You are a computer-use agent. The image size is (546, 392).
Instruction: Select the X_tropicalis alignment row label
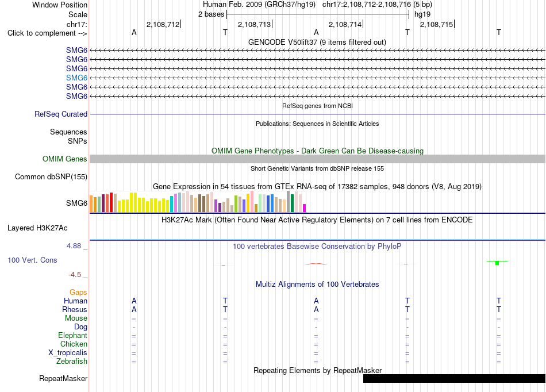[x=68, y=353]
